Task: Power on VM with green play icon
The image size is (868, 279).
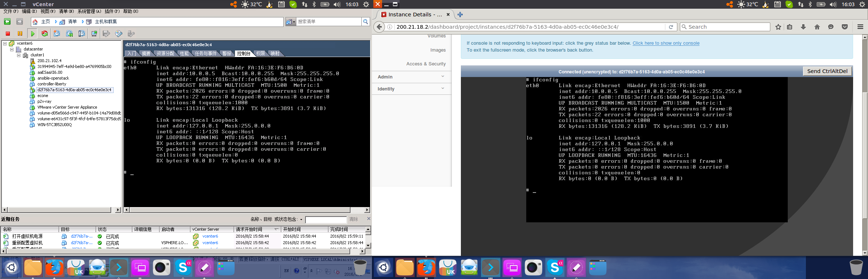Action: pos(33,33)
